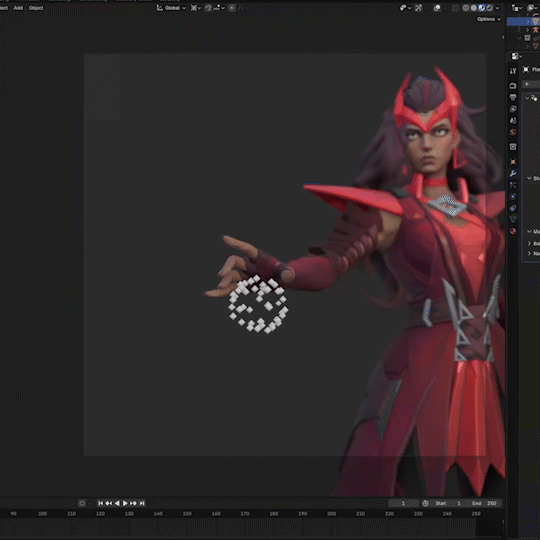Screen dimensions: 540x540
Task: Open the World properties globe tab
Action: (x=513, y=132)
